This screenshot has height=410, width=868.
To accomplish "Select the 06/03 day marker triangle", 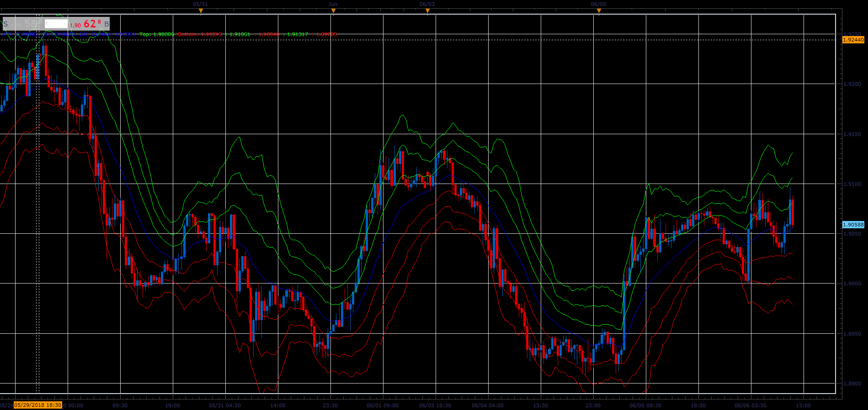I will click(427, 11).
